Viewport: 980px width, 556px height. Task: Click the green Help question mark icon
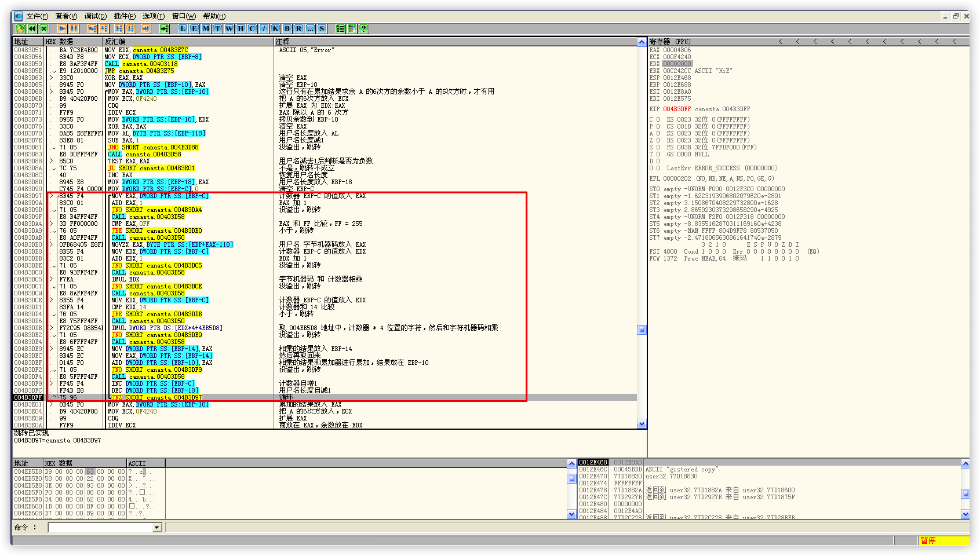pos(363,28)
